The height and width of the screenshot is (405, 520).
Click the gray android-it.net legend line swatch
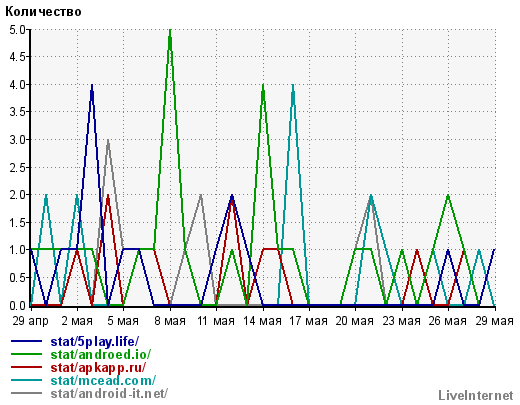pyautogui.click(x=27, y=393)
